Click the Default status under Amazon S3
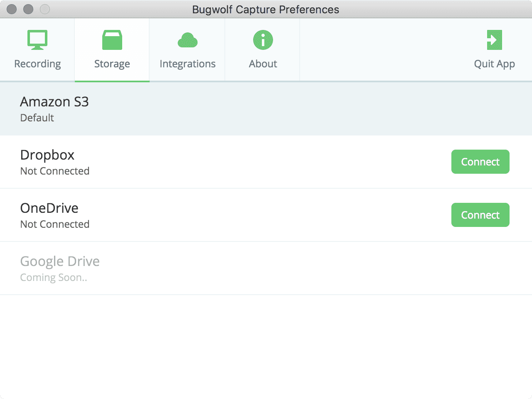This screenshot has height=399, width=532. [37, 118]
